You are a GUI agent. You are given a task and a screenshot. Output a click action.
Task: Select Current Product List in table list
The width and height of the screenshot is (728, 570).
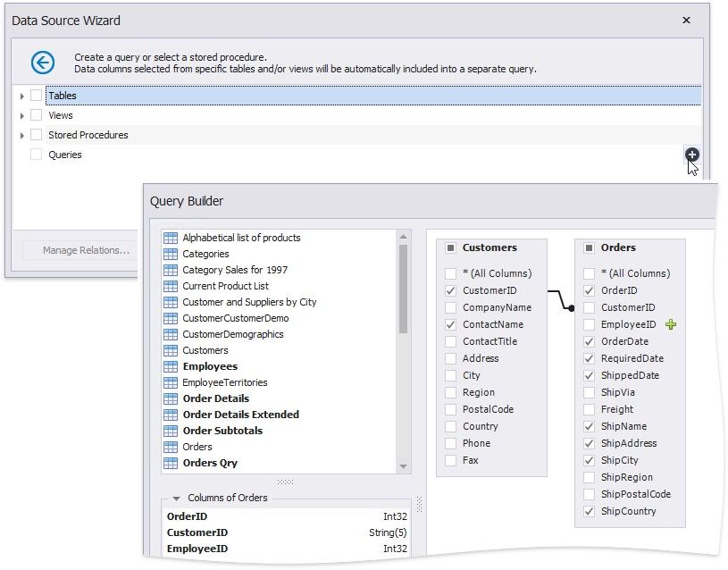[x=225, y=286]
